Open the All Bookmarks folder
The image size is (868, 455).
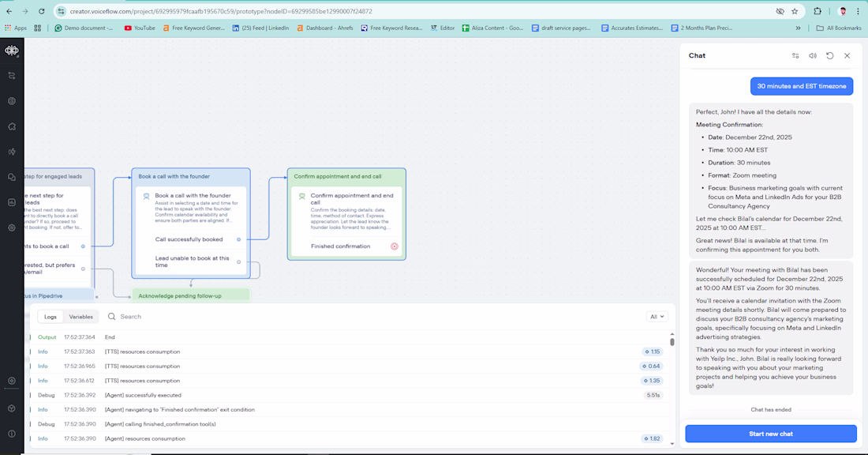(x=839, y=28)
